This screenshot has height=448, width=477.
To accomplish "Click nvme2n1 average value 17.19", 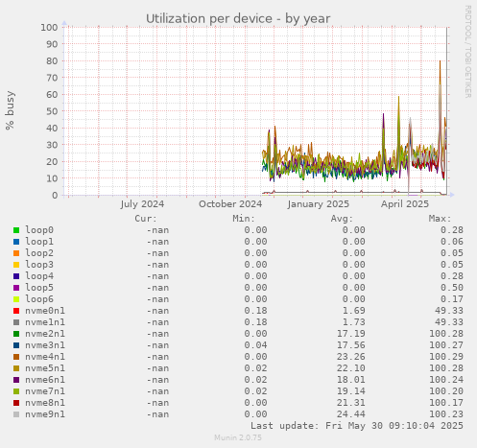I will [x=350, y=334].
